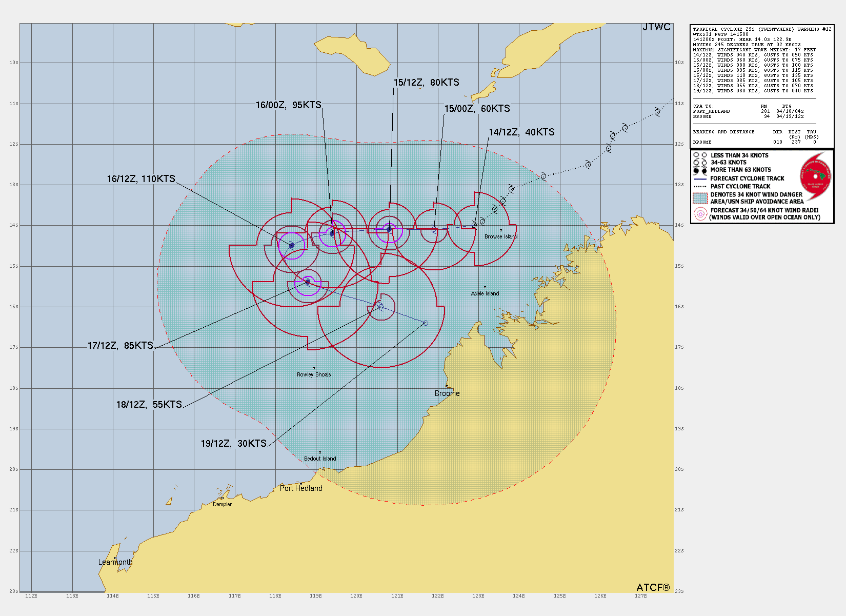Click the '15/12Z, 80KTS' map label
Image resolution: width=846 pixels, height=616 pixels.
pos(426,83)
